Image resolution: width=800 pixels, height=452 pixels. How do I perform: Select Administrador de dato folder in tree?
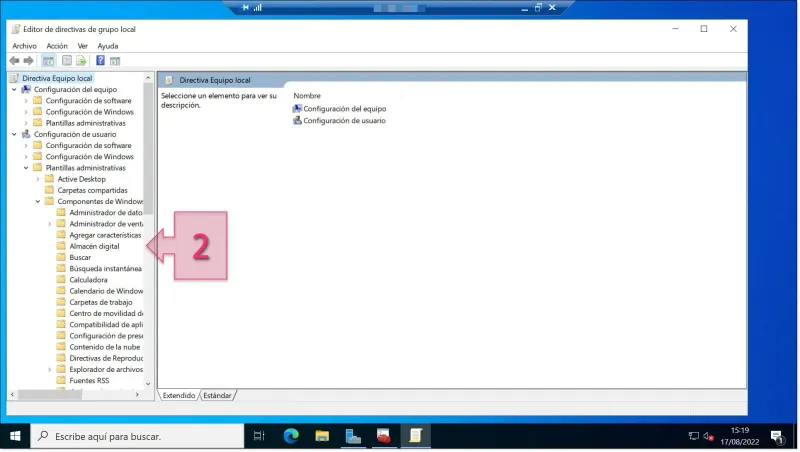(x=106, y=213)
